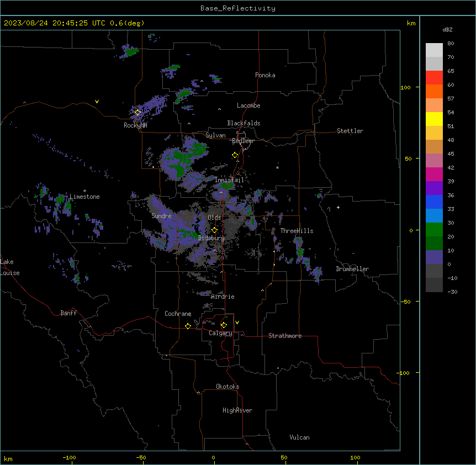Click the Drumheller city label
This screenshot has height=465, width=476.
pyautogui.click(x=352, y=269)
